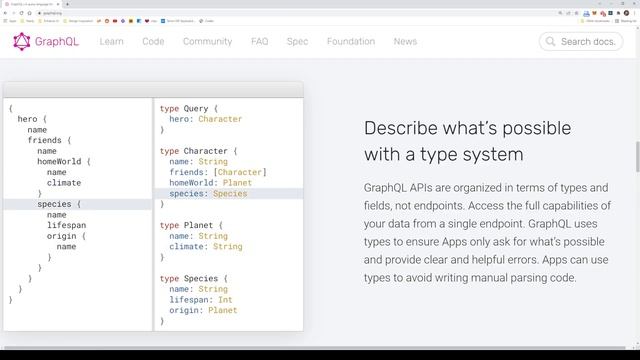Open the FAQ menu item

pos(260,42)
